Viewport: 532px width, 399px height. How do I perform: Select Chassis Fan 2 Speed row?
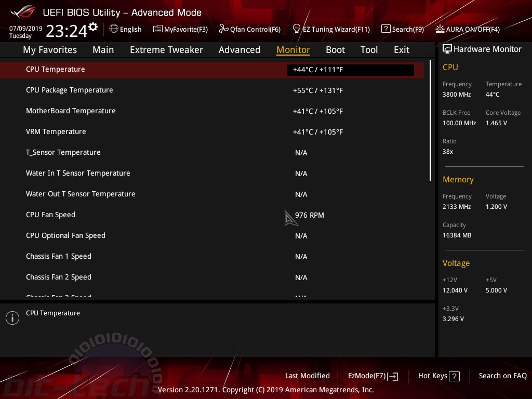point(212,277)
